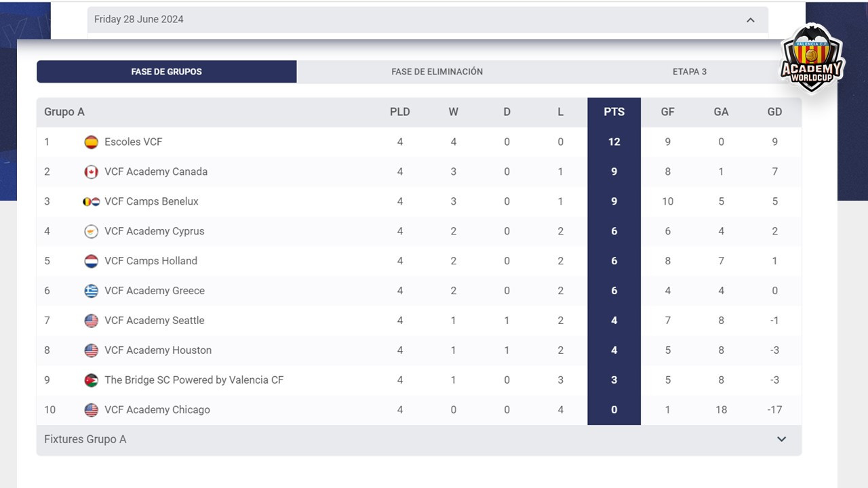Click the Netherlands flag beside VCF Camps Holland
868x488 pixels.
(x=91, y=261)
